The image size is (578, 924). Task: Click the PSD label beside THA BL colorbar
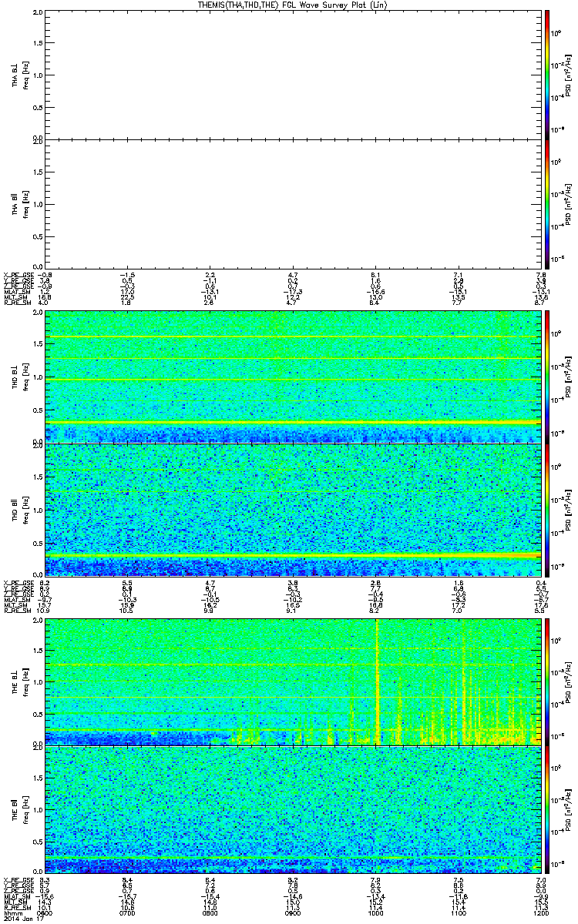(x=569, y=74)
